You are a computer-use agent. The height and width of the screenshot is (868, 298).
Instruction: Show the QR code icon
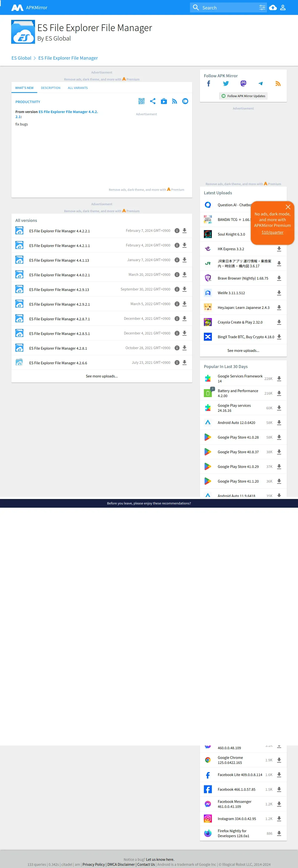[141, 101]
